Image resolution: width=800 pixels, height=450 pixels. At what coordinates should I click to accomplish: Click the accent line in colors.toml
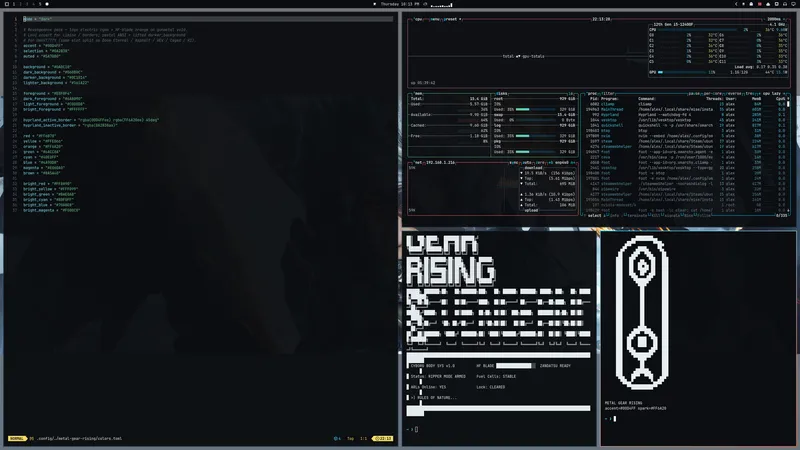pos(43,45)
